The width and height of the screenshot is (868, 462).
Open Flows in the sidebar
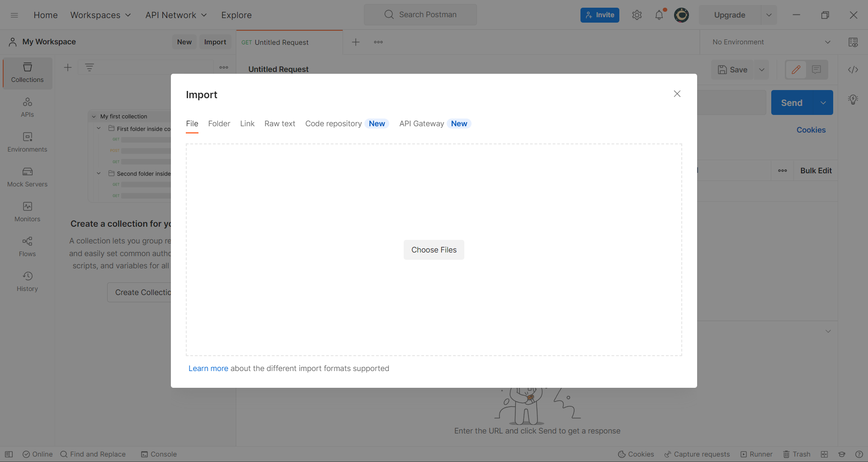(28, 247)
